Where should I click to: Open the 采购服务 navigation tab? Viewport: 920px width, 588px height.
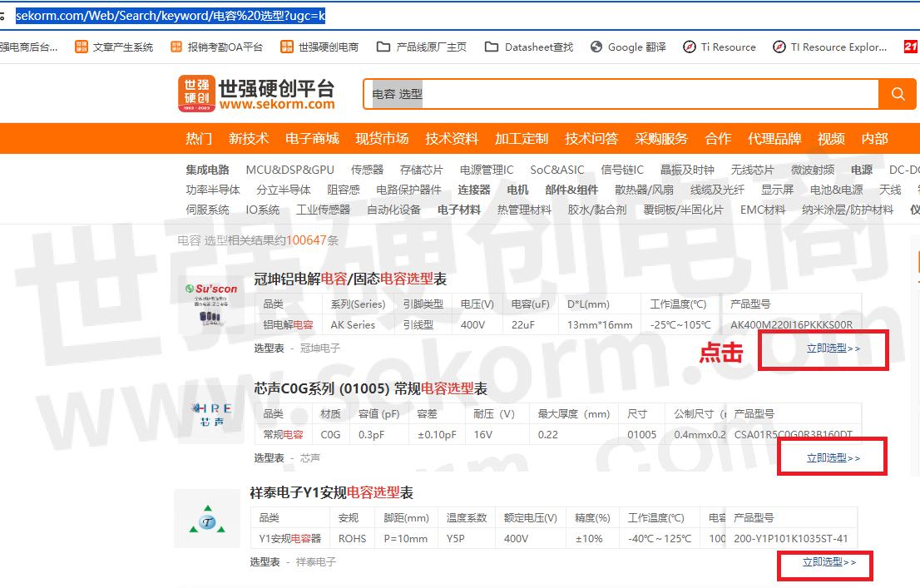tap(661, 139)
